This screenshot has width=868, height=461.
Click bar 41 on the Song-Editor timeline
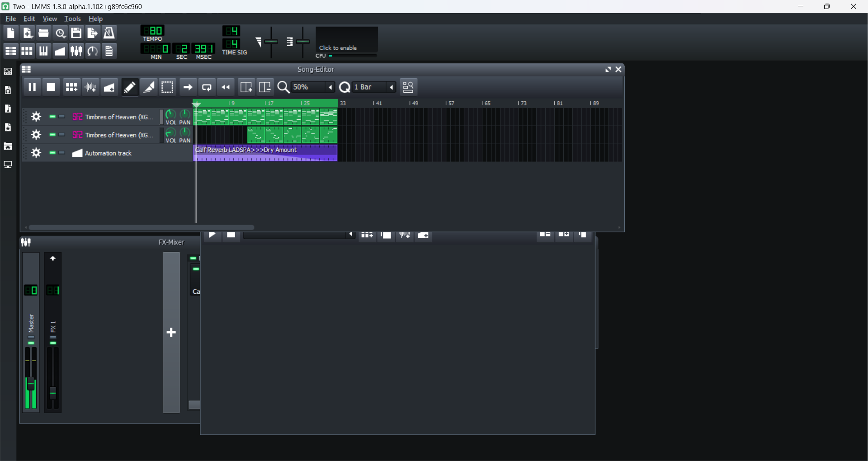(378, 103)
